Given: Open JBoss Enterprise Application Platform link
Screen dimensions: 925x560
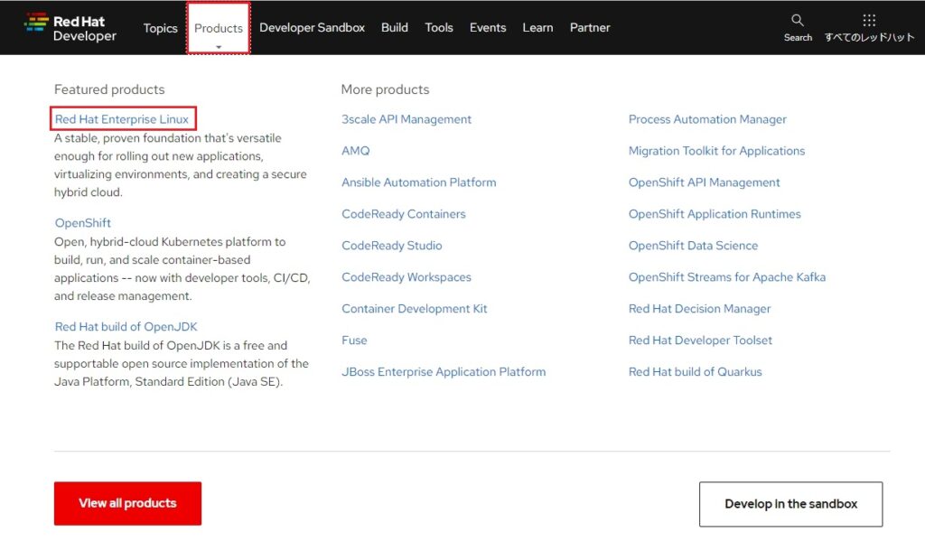Looking at the screenshot, I should (x=444, y=372).
